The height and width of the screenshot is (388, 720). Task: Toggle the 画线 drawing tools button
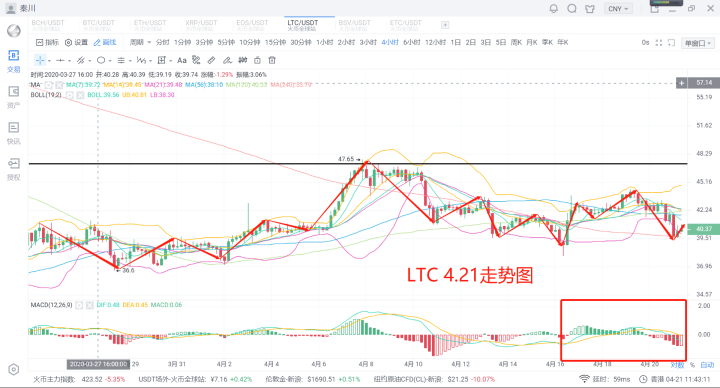105,42
